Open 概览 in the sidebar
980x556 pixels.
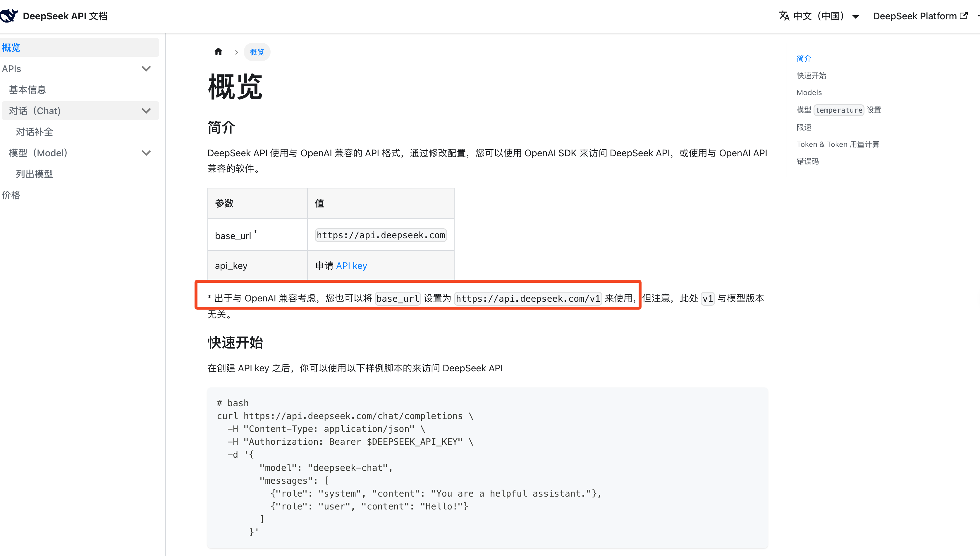[79, 47]
